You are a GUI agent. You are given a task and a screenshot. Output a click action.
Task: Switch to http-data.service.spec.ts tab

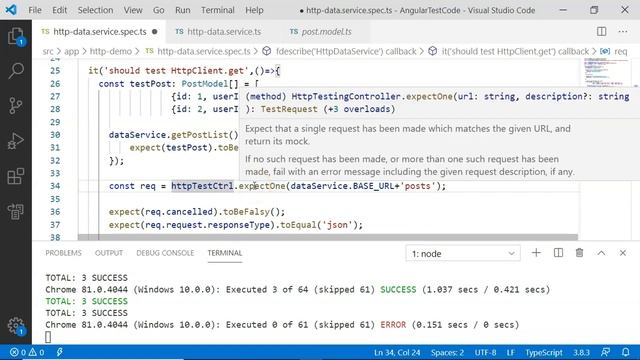coord(99,31)
